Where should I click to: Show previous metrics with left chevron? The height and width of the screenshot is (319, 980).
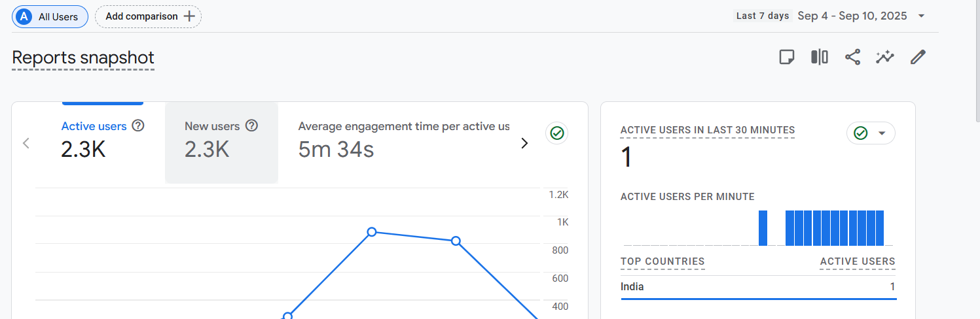(26, 143)
